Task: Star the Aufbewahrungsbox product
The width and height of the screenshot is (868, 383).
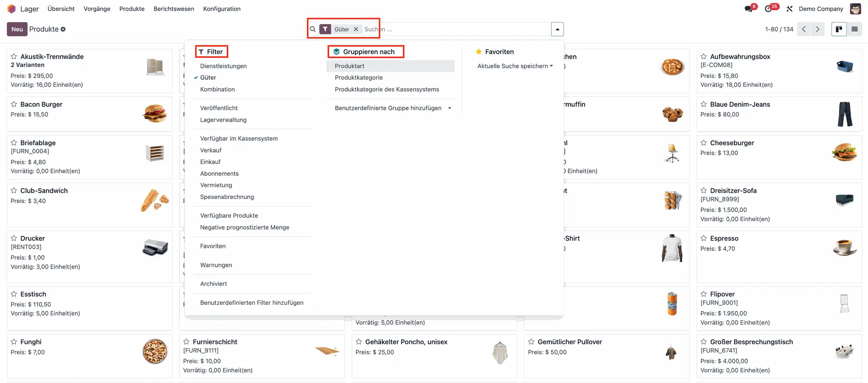Action: click(704, 57)
